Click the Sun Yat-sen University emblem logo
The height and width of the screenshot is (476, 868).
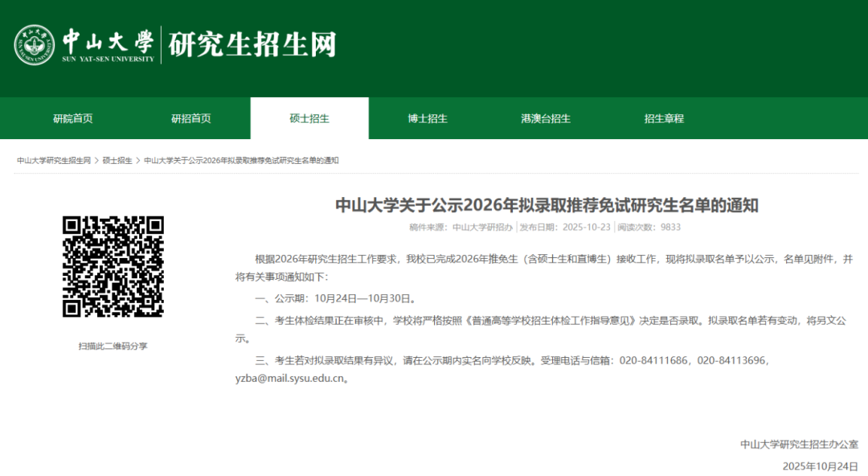35,45
